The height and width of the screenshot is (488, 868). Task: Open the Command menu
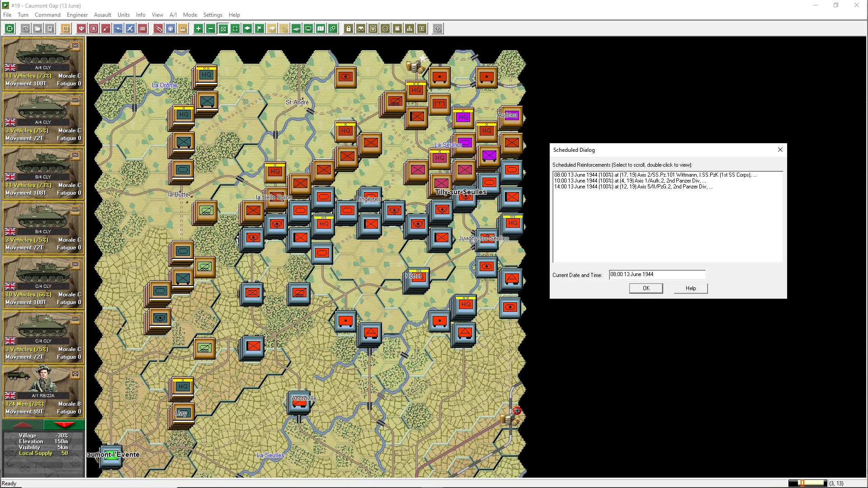click(x=47, y=14)
